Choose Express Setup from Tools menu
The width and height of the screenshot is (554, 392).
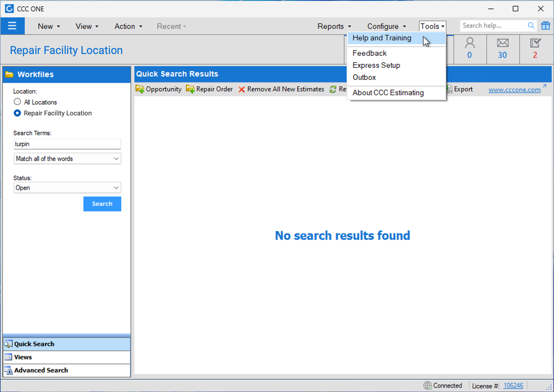click(396, 65)
